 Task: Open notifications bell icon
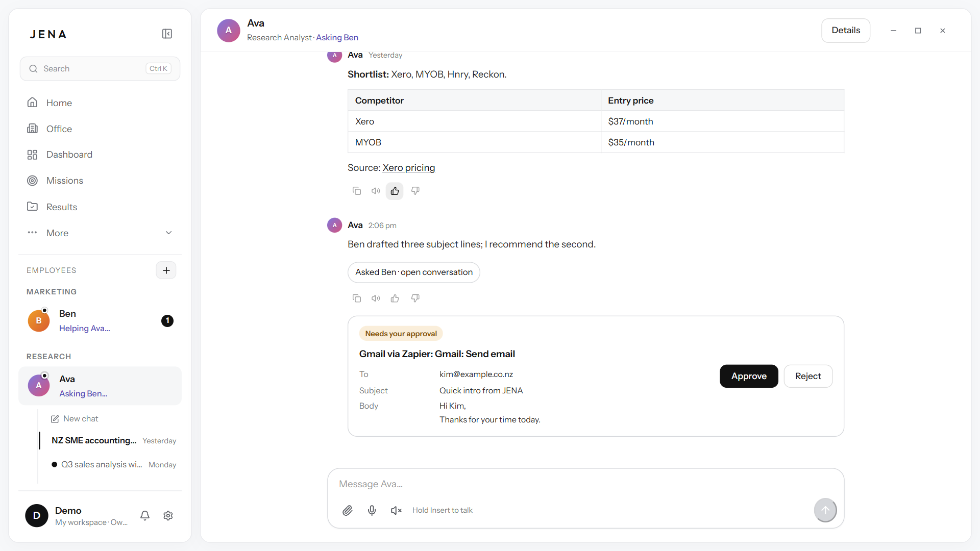[x=145, y=515]
